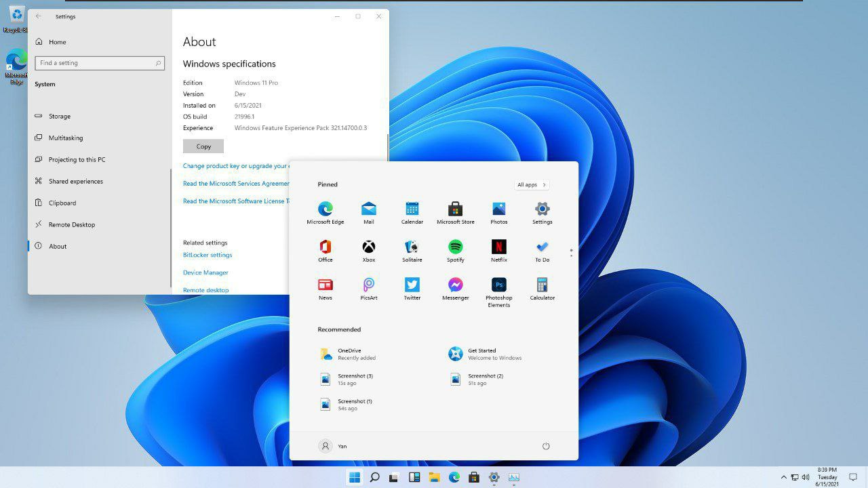Open the Twitter app
This screenshot has height=488, width=868.
coord(412,289)
